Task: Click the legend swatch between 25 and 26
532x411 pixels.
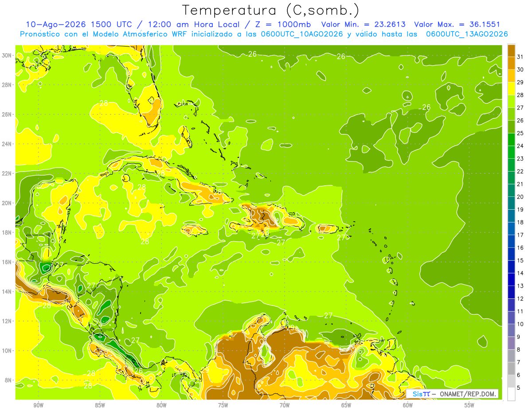Action: pyautogui.click(x=511, y=126)
